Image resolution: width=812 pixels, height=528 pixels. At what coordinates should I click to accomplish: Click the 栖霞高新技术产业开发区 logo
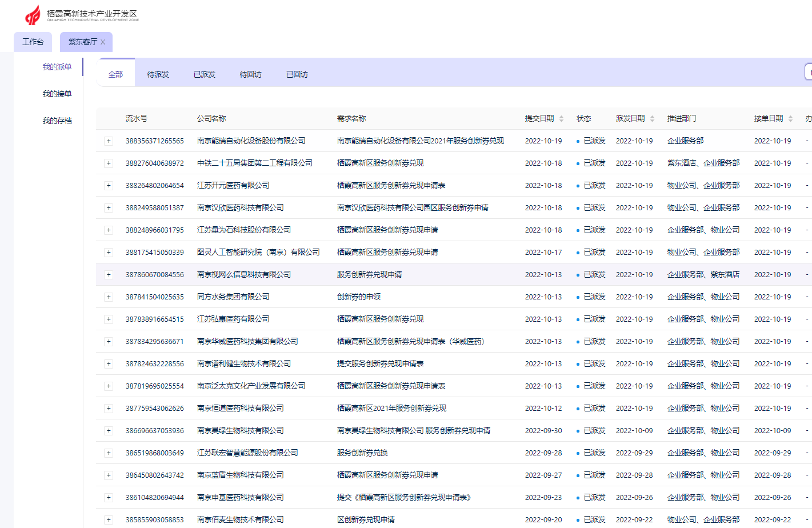(x=82, y=15)
